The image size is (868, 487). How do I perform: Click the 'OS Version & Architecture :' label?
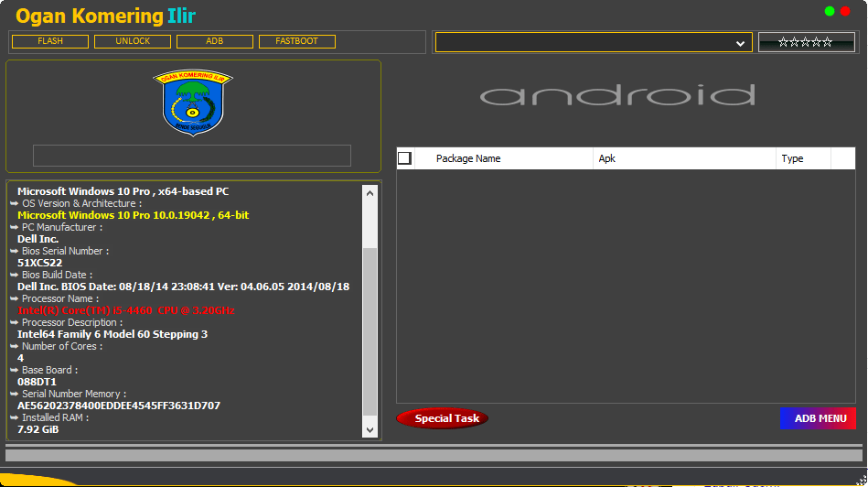click(82, 203)
